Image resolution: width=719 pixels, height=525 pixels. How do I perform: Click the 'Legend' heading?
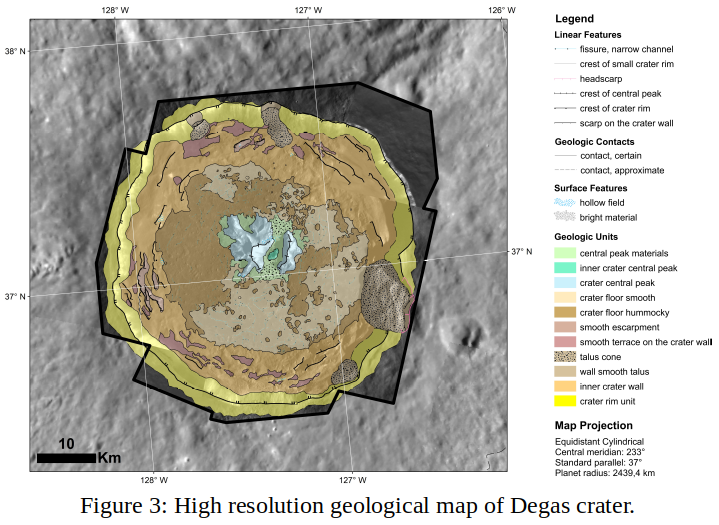tap(574, 19)
